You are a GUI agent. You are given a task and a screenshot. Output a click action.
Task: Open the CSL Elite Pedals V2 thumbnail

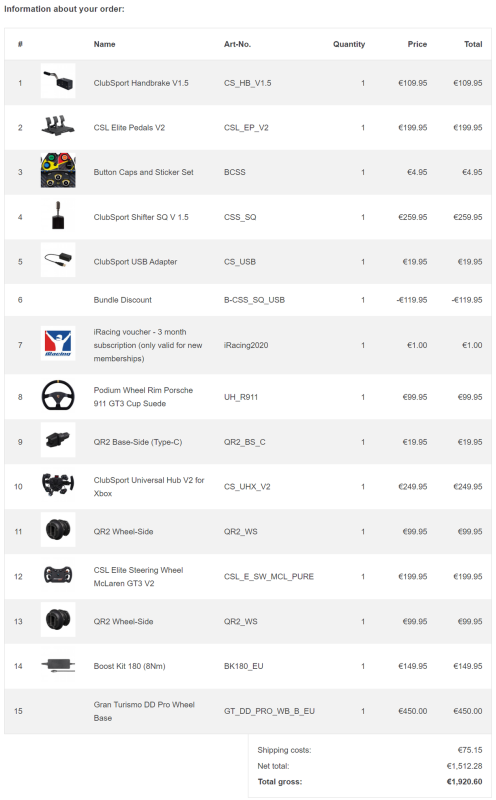58,126
